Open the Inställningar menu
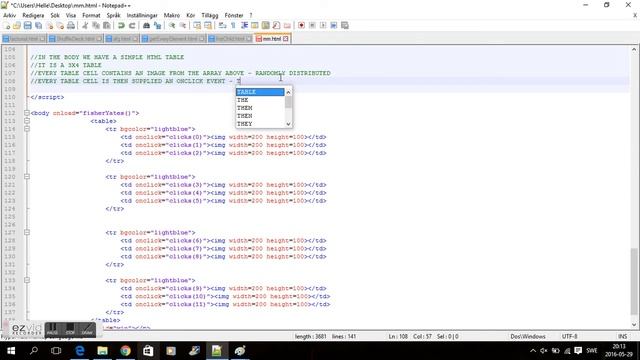Image resolution: width=640 pixels, height=360 pixels. coord(142,15)
